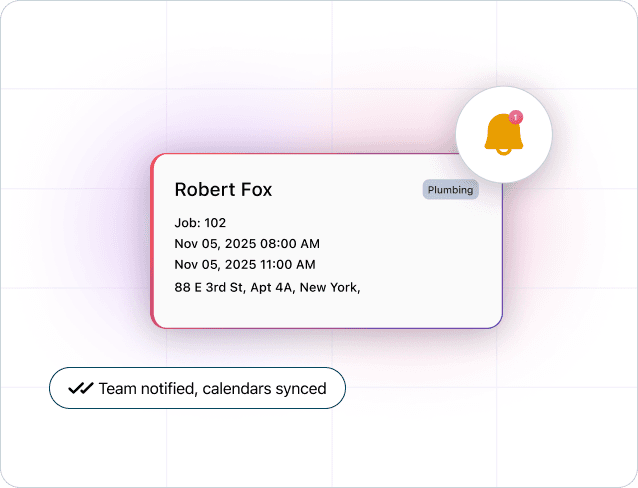The image size is (638, 488).
Task: Open the Robert Fox customer name
Action: 223,190
